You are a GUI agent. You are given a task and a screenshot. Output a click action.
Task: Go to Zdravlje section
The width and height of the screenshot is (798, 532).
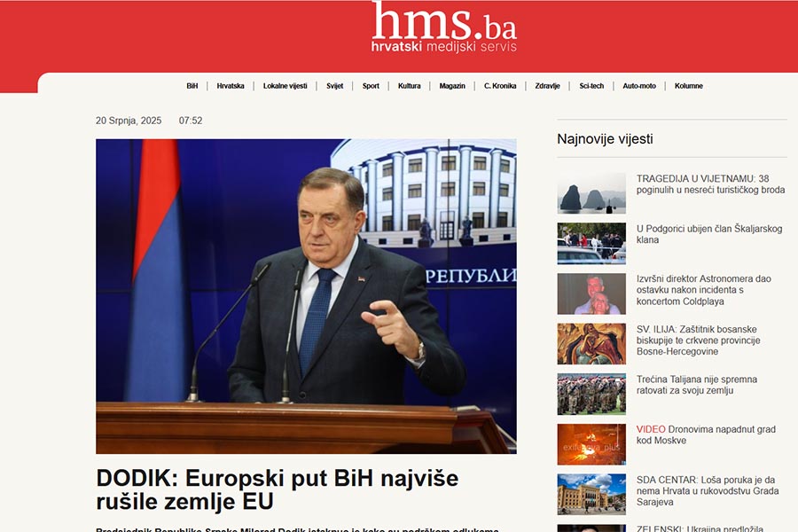coord(547,86)
